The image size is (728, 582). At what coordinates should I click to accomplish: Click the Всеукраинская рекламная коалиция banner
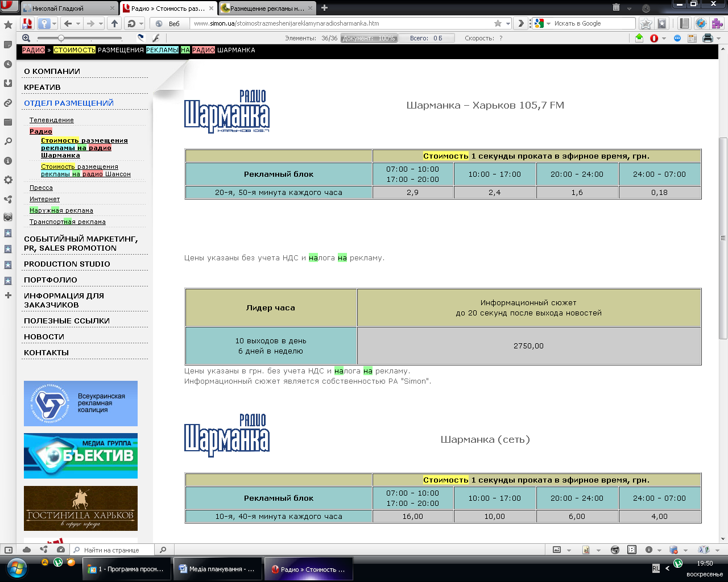tap(81, 404)
